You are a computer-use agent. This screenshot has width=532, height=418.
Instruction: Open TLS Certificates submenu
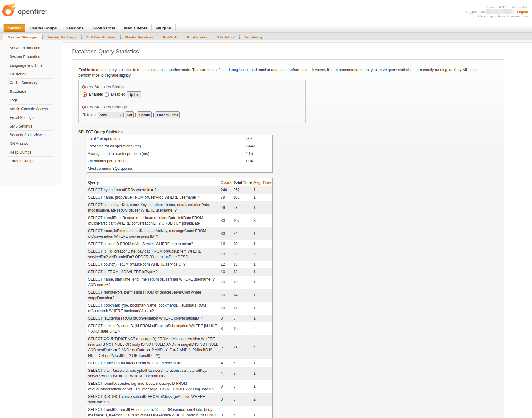pos(101,38)
